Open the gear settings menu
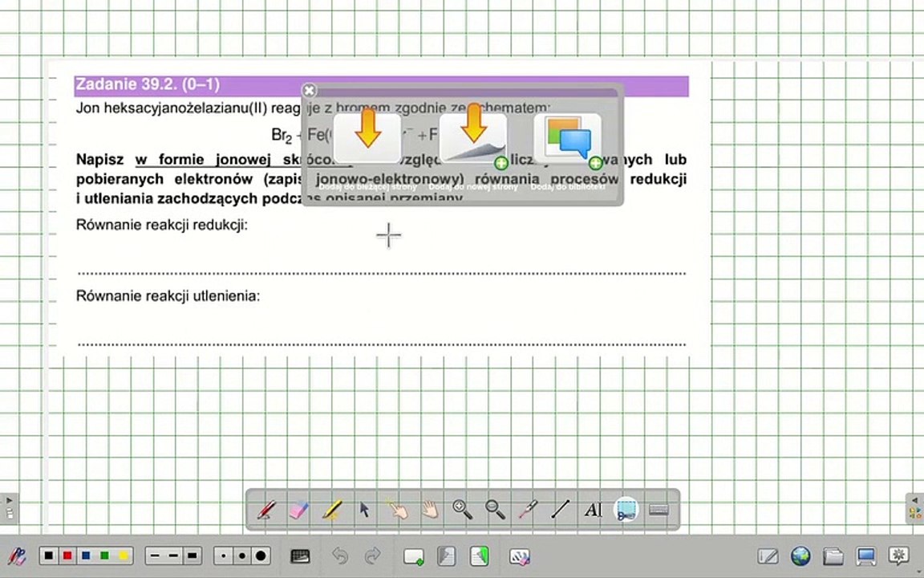This screenshot has width=924, height=578. click(898, 556)
